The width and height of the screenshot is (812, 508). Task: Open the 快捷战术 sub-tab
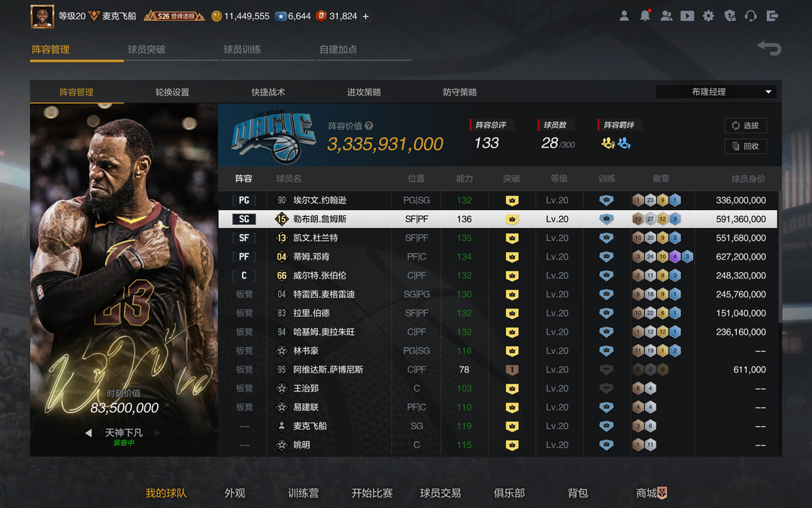(x=268, y=93)
